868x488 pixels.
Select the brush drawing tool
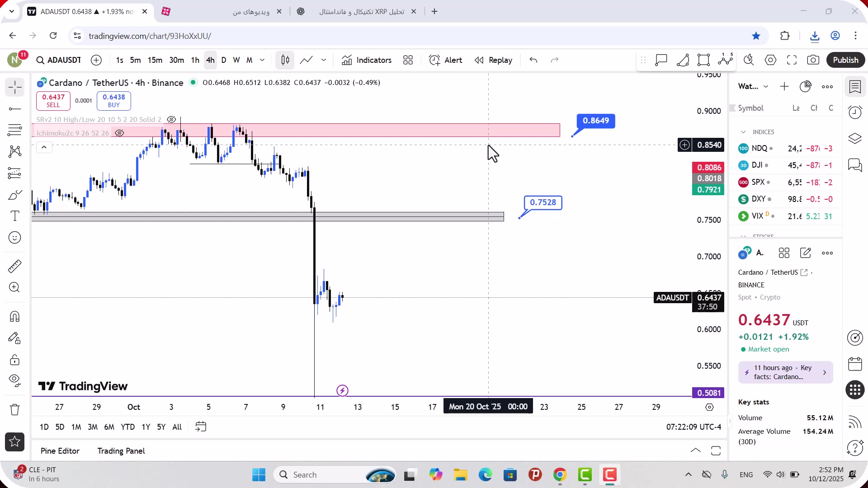click(x=14, y=195)
